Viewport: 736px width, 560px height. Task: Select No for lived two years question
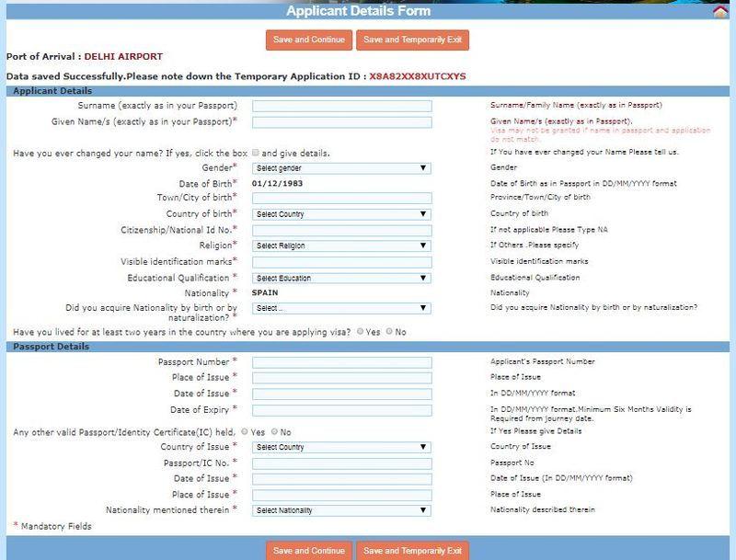point(390,330)
